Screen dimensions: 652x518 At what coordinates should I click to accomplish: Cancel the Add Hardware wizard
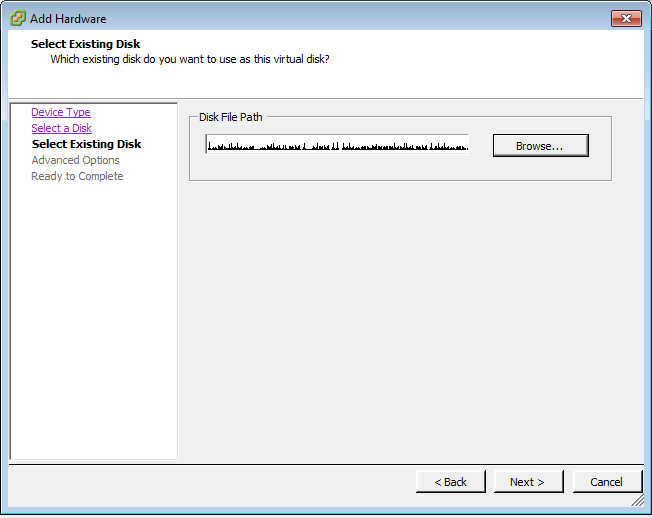point(606,482)
